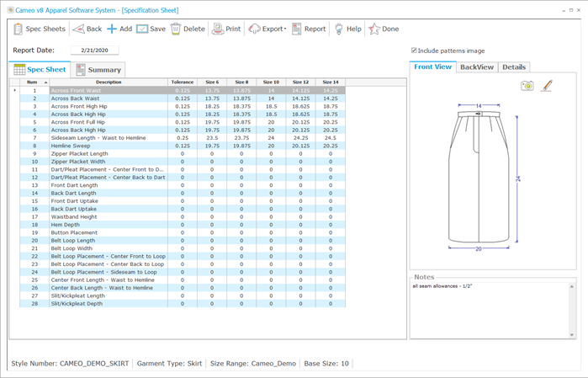Click the Back arrow toolbar button
The image size is (588, 378).
87,29
